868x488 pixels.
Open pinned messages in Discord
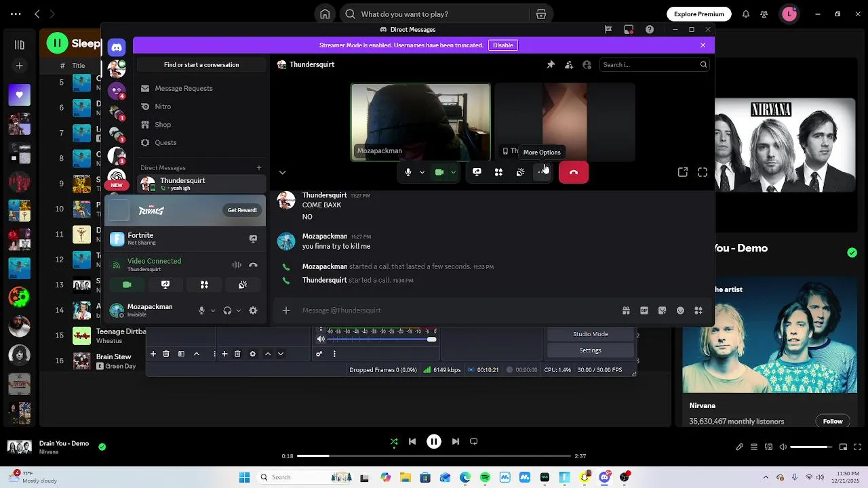pos(551,64)
